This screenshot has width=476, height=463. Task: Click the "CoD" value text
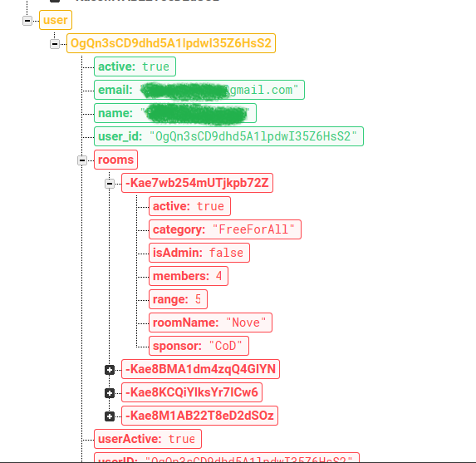click(226, 346)
